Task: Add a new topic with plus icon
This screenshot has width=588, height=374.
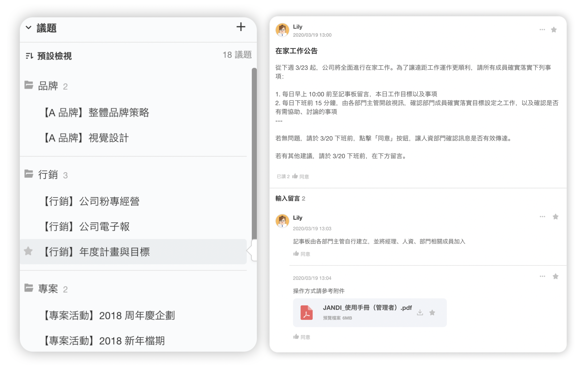Action: pos(241,27)
